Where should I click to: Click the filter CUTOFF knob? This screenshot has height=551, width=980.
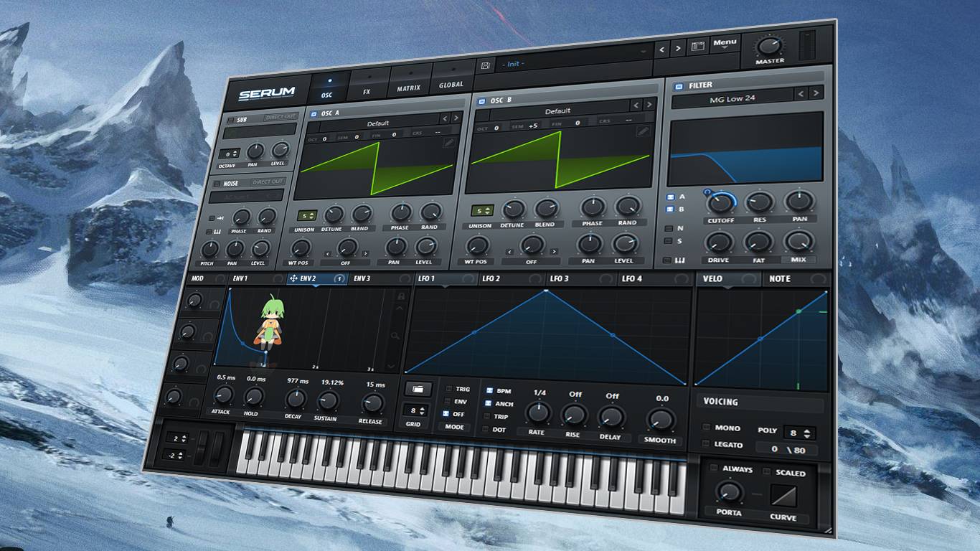[x=722, y=204]
